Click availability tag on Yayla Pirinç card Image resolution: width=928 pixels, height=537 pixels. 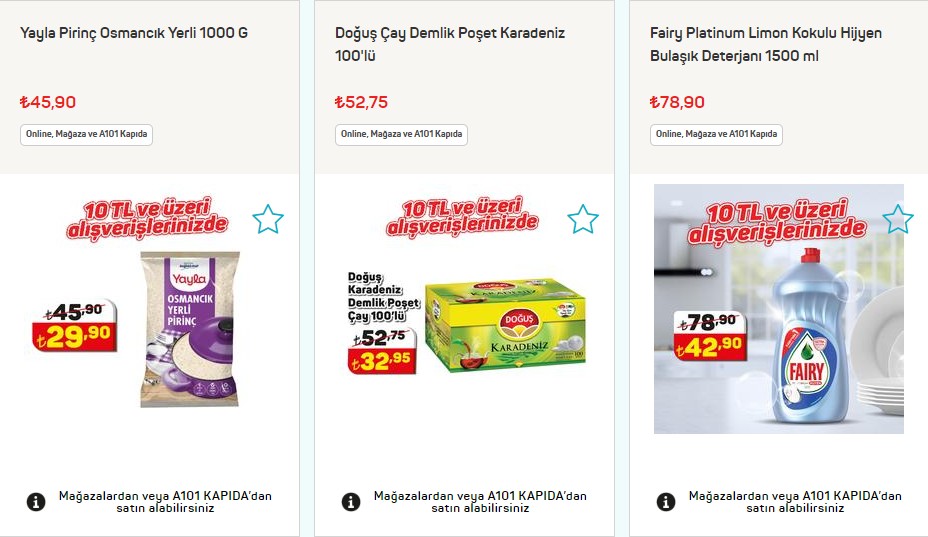86,134
